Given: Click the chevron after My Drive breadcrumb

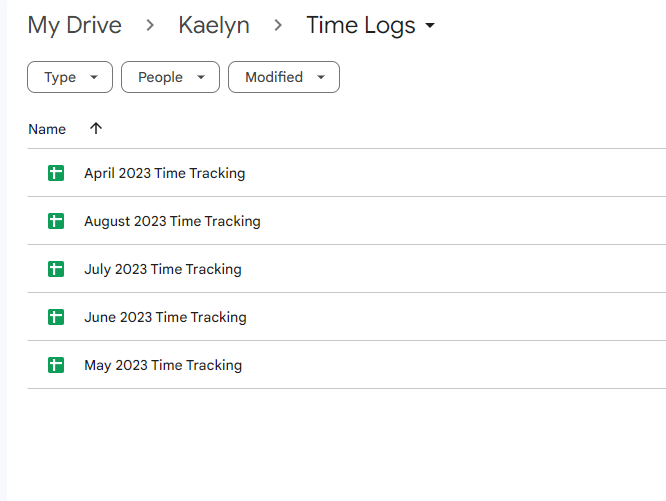Looking at the screenshot, I should click(x=149, y=26).
